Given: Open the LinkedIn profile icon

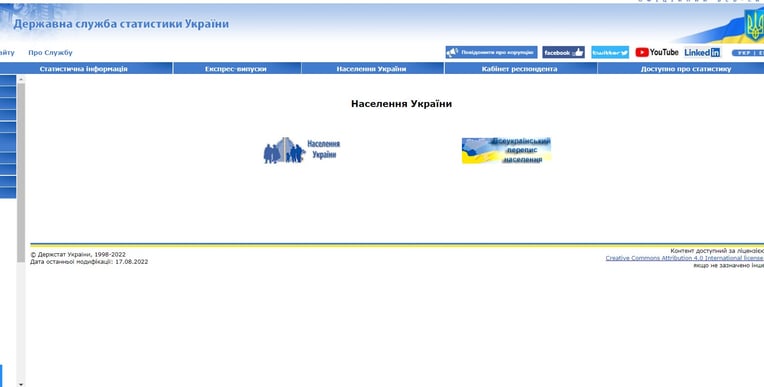Looking at the screenshot, I should pyautogui.click(x=702, y=53).
